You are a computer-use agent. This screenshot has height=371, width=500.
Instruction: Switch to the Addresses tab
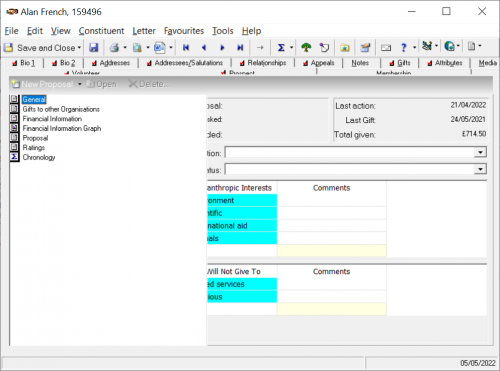click(111, 63)
